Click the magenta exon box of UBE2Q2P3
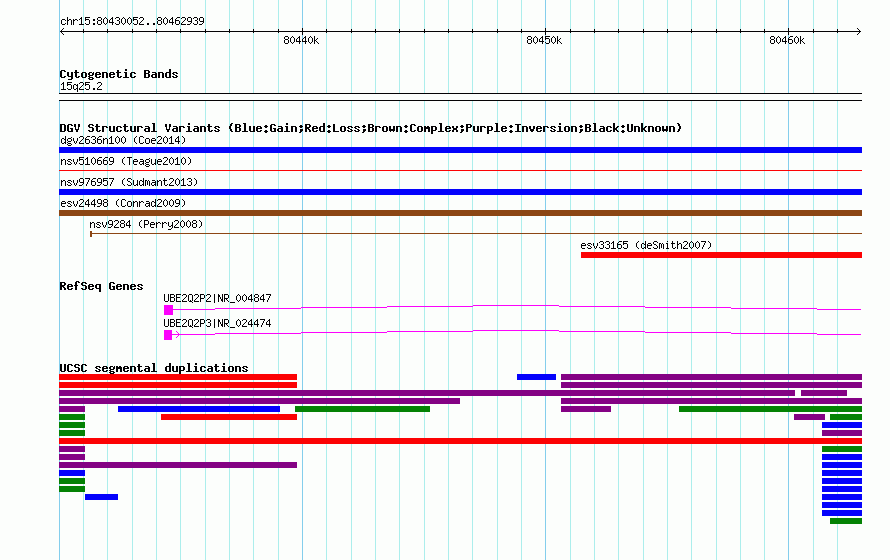Viewport: 890px width, 560px height. 168,335
